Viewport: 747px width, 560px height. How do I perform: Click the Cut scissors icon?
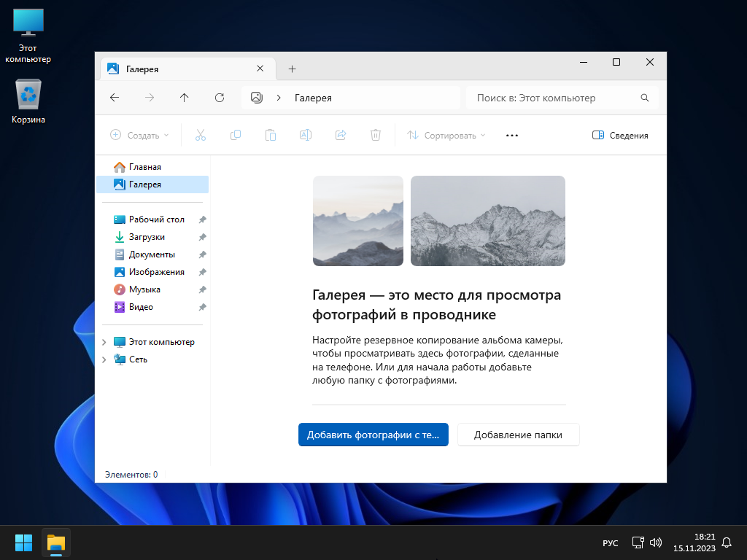[x=201, y=135]
